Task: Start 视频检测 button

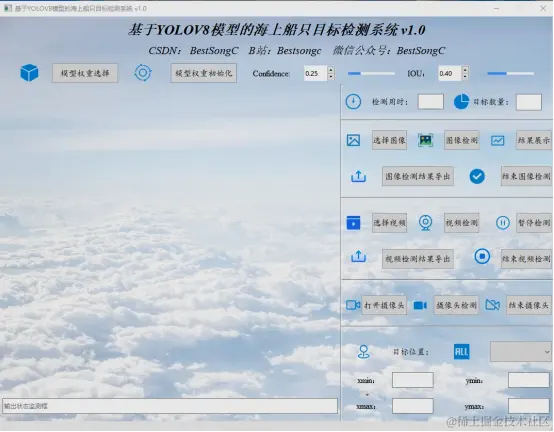Action: coord(462,223)
